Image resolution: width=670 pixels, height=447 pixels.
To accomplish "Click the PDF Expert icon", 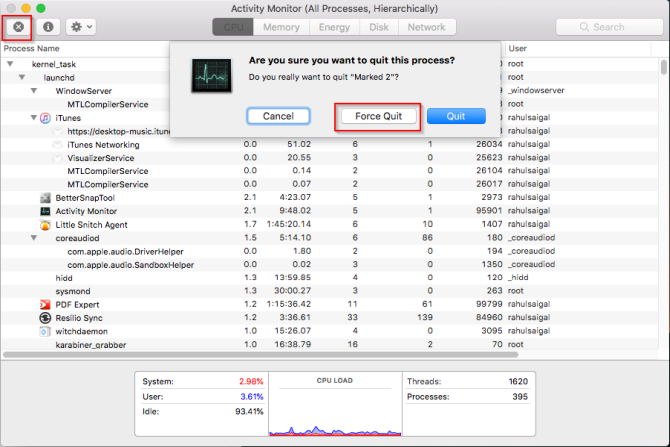I will pos(45,305).
